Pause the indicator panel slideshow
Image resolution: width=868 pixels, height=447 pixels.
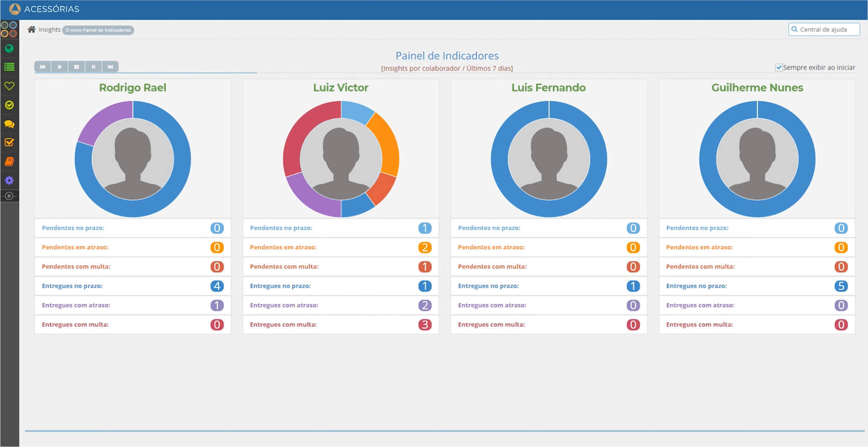76,67
